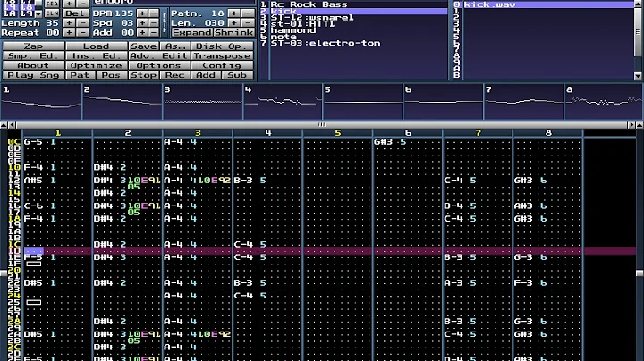Toggle mute on channel 4 scope
The width and height of the screenshot is (644, 361).
click(283, 102)
